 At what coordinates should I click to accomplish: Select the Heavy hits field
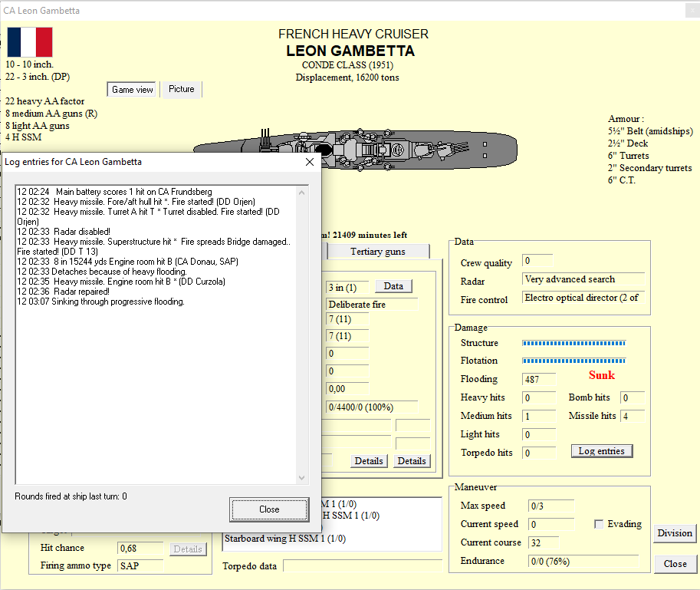(539, 398)
